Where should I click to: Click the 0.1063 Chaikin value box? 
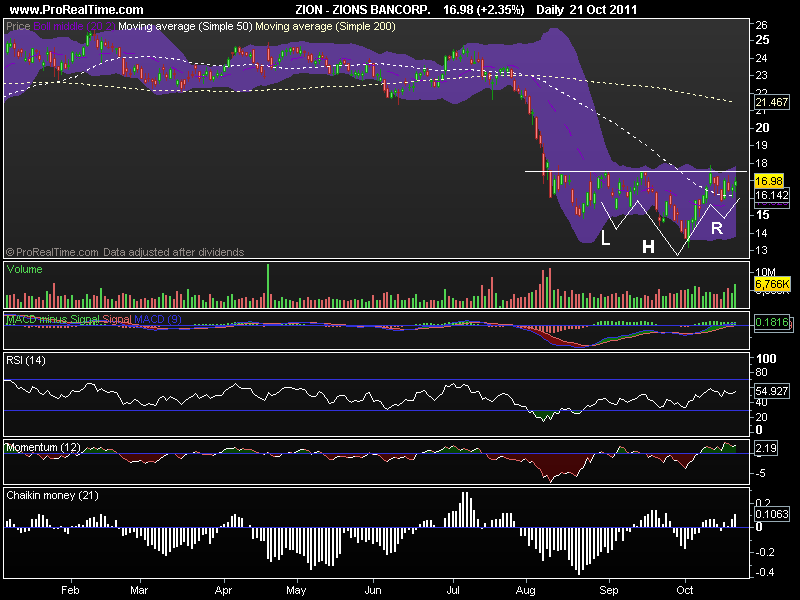(772, 514)
